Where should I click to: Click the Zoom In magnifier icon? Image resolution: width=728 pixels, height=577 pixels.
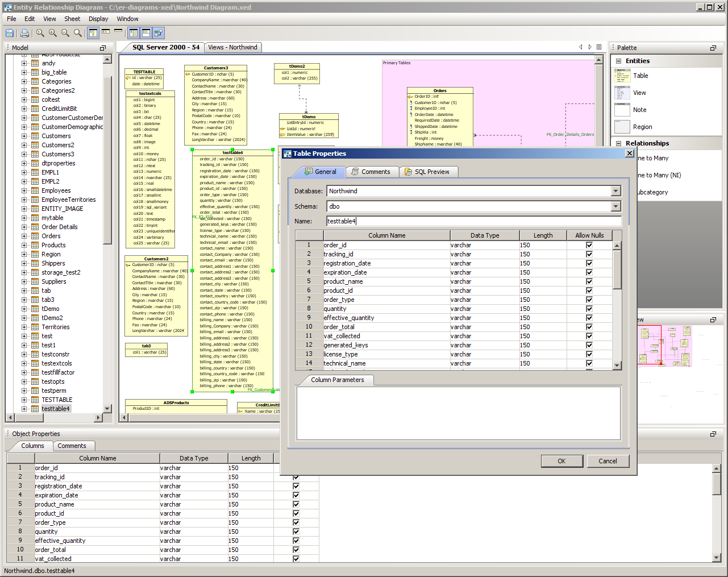53,33
